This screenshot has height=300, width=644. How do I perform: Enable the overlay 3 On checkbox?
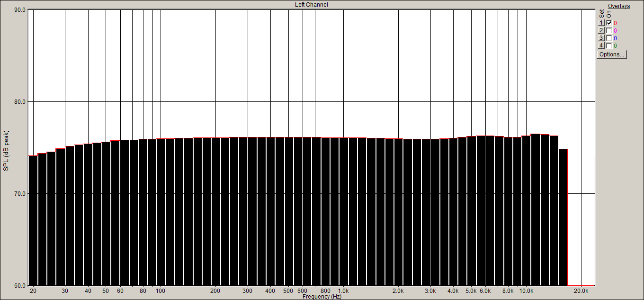(x=609, y=38)
